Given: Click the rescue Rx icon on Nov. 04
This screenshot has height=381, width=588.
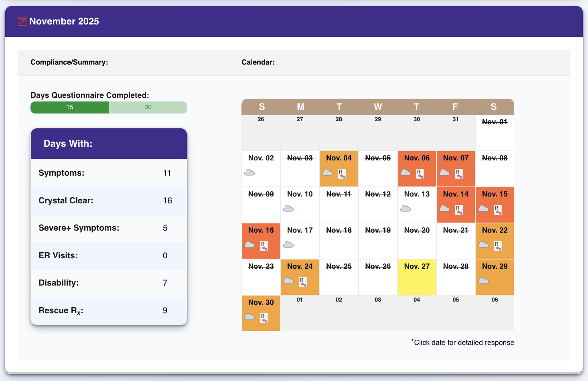Looking at the screenshot, I should 342,174.
